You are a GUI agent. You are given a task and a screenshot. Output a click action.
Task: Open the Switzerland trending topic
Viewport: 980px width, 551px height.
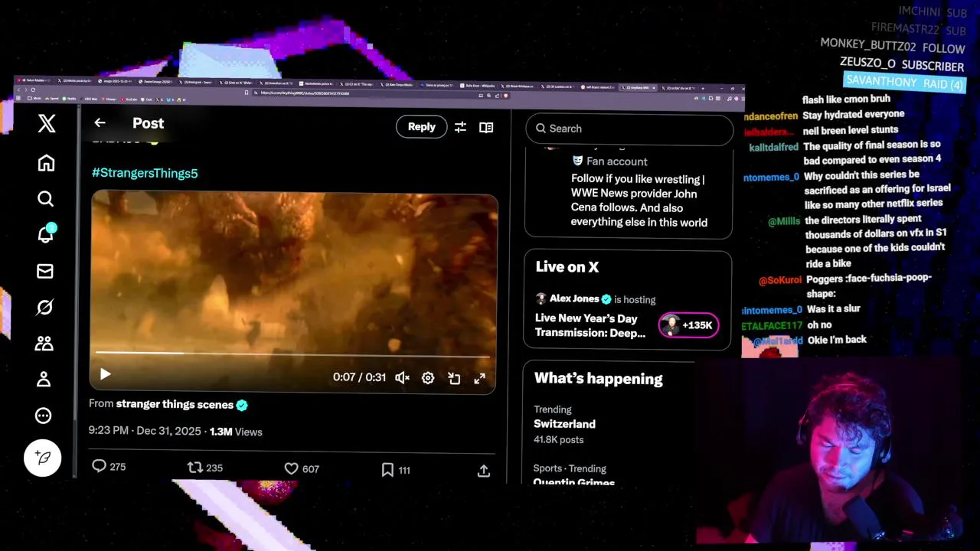click(564, 424)
